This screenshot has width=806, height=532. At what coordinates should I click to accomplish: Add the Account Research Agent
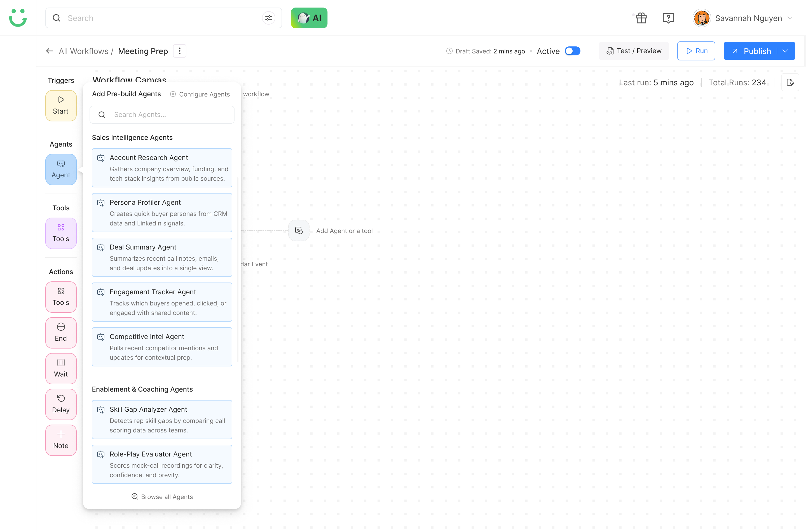[162, 168]
